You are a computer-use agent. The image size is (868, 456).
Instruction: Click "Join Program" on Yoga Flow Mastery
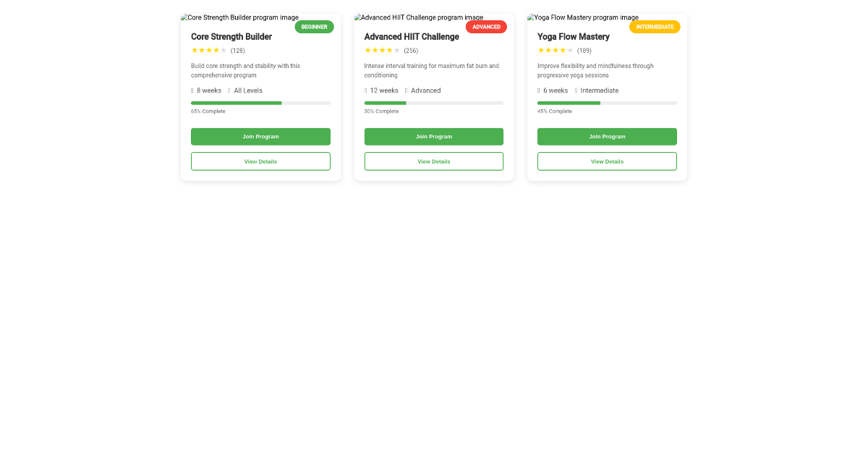coord(607,136)
